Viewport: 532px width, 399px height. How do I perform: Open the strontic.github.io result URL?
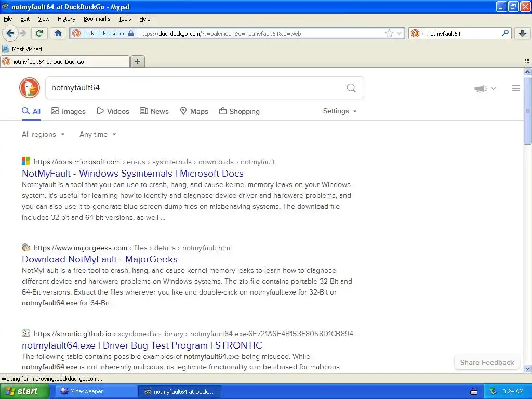[x=196, y=334]
